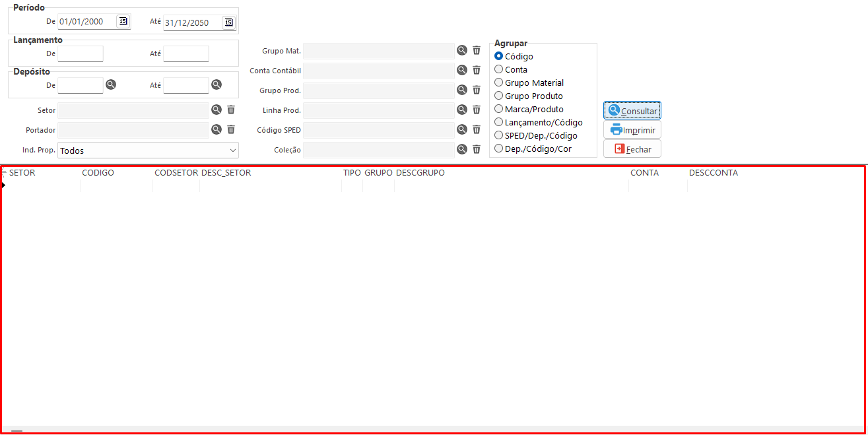Clear the Coleção field using trash icon

click(x=477, y=149)
